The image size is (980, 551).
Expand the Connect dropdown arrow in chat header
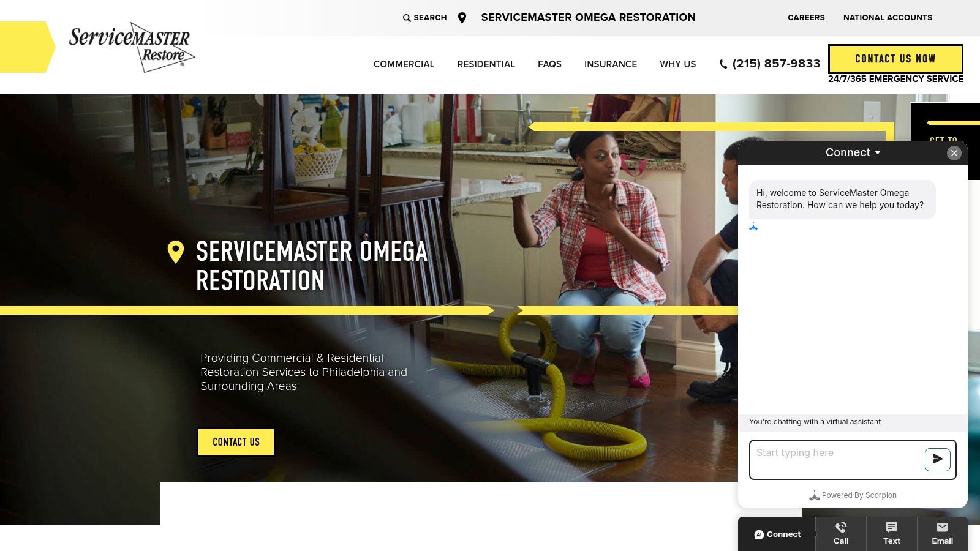[x=878, y=152]
